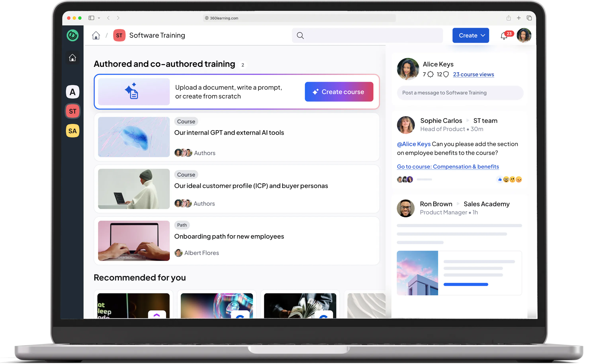597x364 pixels.
Task: Click the breadcrumb home icon
Action: (x=96, y=36)
